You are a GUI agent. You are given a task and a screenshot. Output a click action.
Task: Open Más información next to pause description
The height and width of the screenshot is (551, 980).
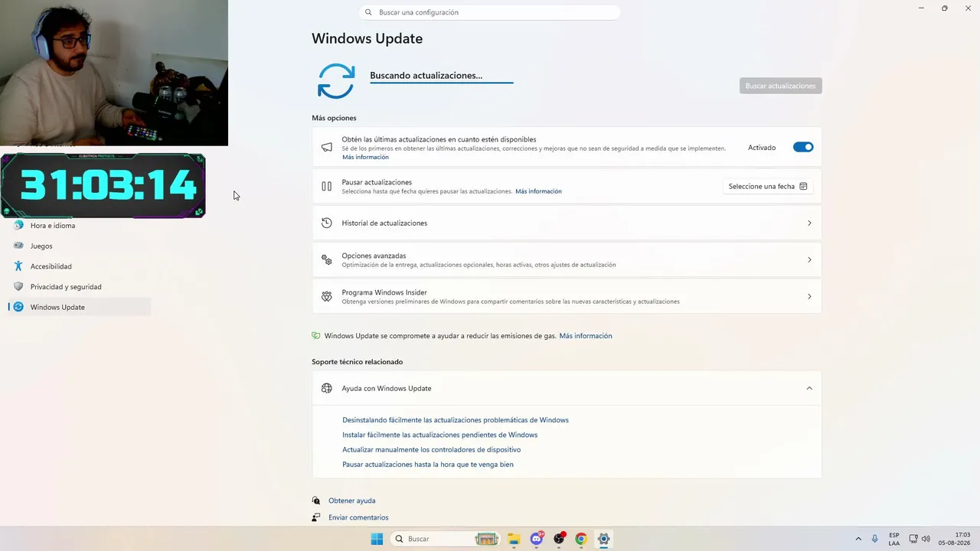tap(538, 191)
